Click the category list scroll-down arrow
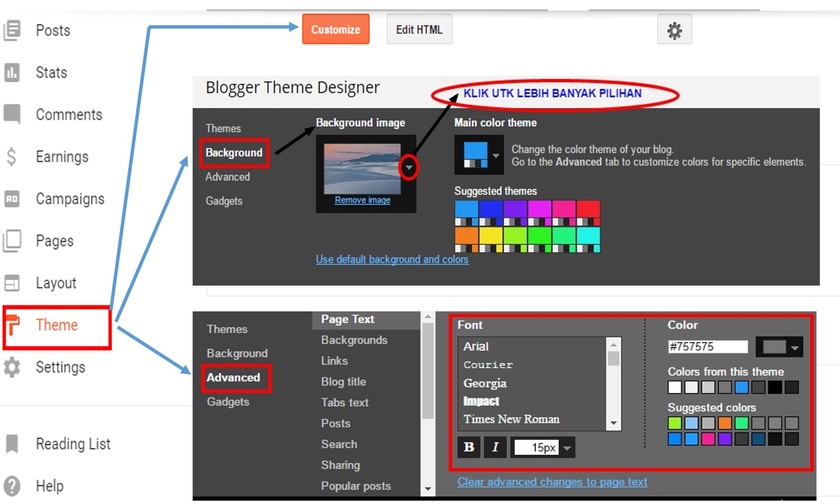 (x=428, y=489)
